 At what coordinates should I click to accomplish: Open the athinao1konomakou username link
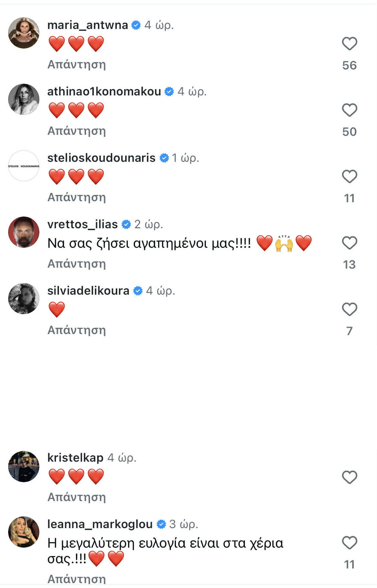point(104,91)
